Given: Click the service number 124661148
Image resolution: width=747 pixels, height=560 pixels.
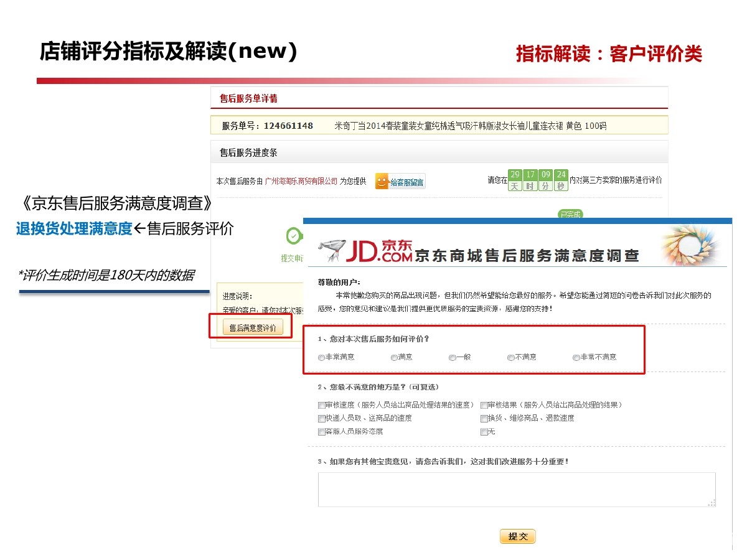Looking at the screenshot, I should [x=288, y=126].
